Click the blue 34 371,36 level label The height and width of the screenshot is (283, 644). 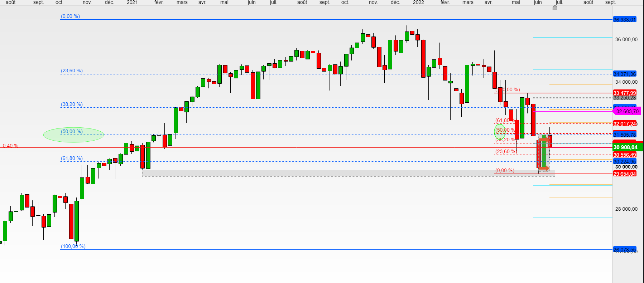tap(625, 74)
